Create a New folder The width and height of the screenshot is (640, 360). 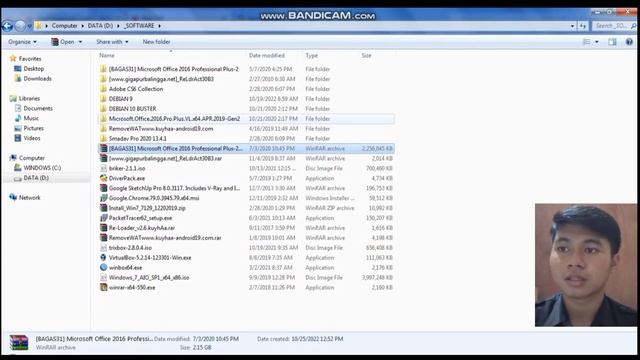click(x=156, y=42)
